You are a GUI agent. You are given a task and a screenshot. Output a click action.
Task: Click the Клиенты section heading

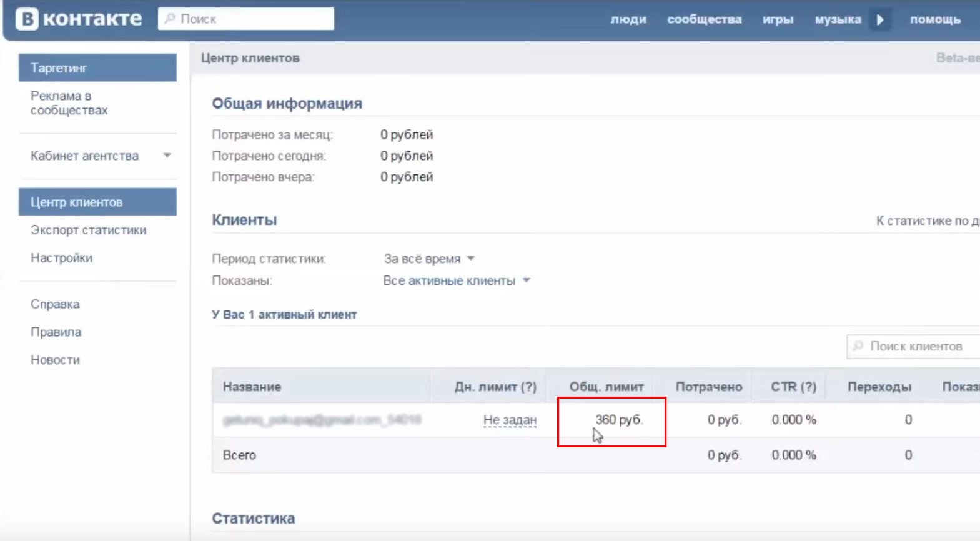pos(244,220)
